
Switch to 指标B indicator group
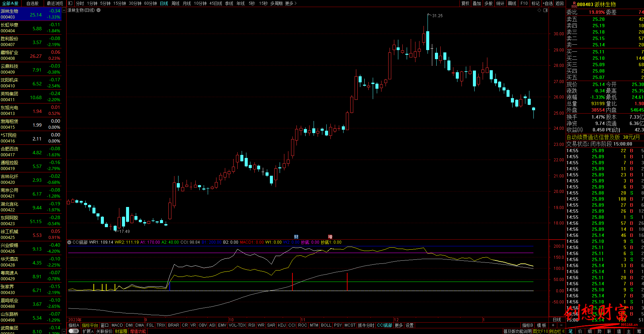[x=527, y=325]
